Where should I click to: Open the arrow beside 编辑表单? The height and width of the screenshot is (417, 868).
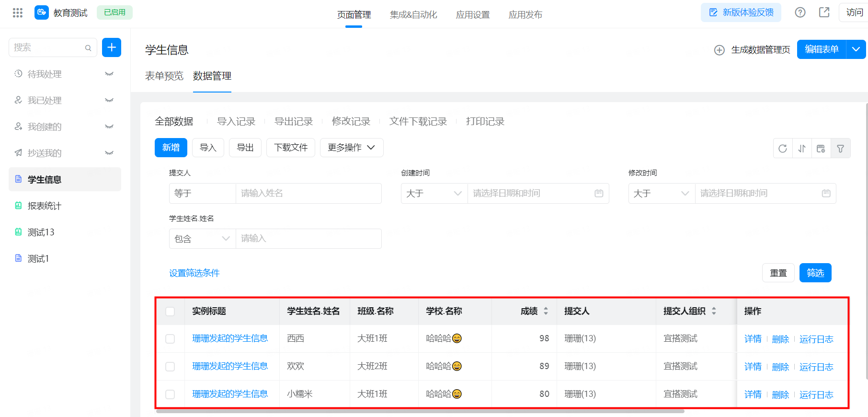(856, 49)
